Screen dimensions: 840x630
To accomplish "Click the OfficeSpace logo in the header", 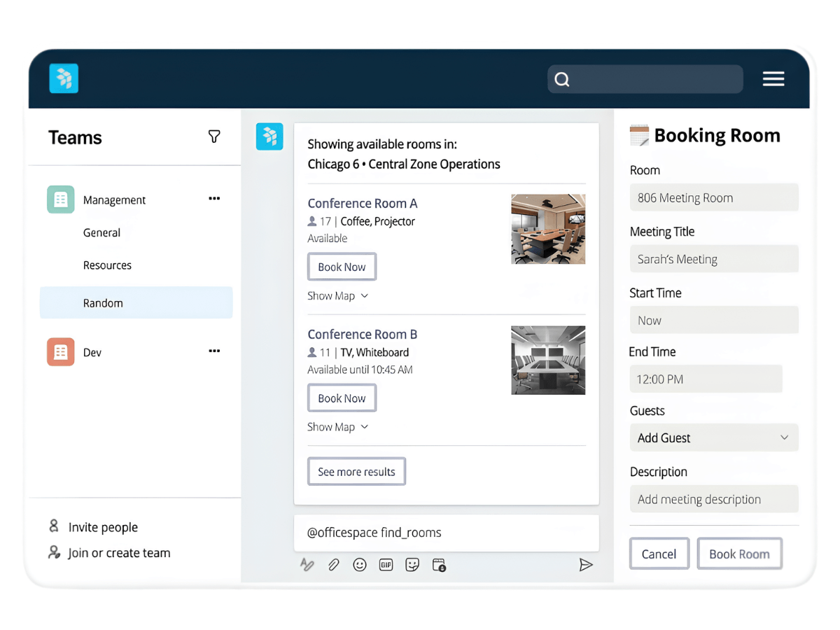I will [x=64, y=78].
